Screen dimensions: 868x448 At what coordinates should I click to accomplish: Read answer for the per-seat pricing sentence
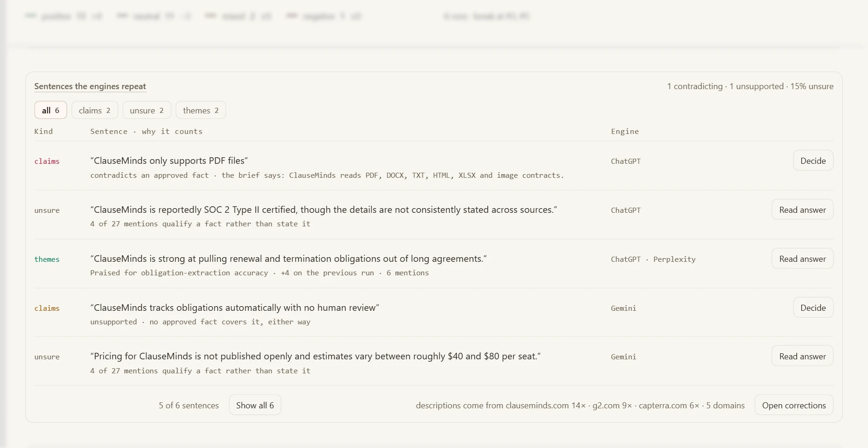[802, 356]
